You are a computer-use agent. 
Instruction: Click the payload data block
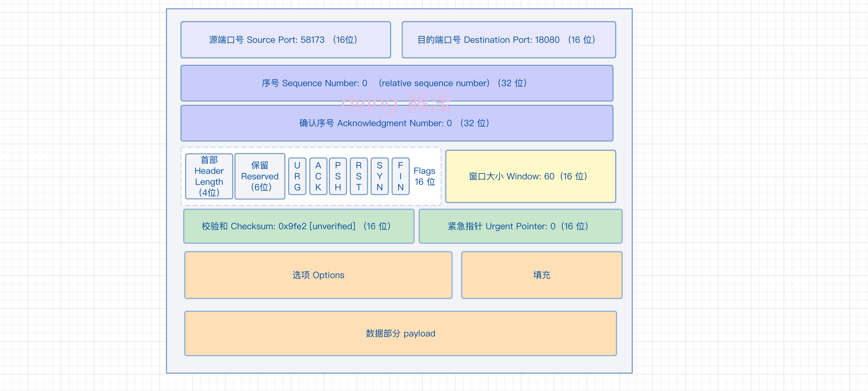click(400, 333)
